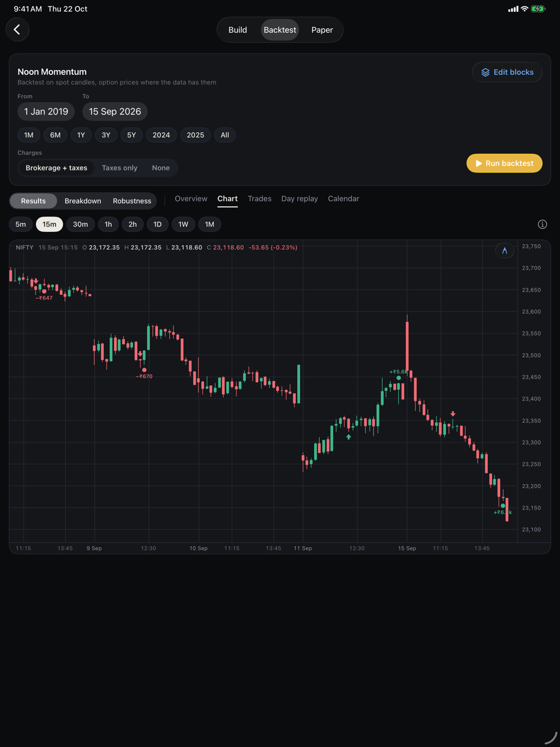Tap the green entry arrow on 11 Sep
This screenshot has width=560, height=747.
(x=348, y=436)
